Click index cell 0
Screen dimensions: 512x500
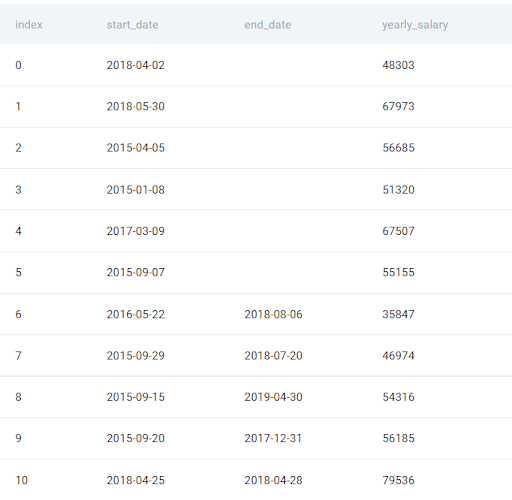coord(18,65)
